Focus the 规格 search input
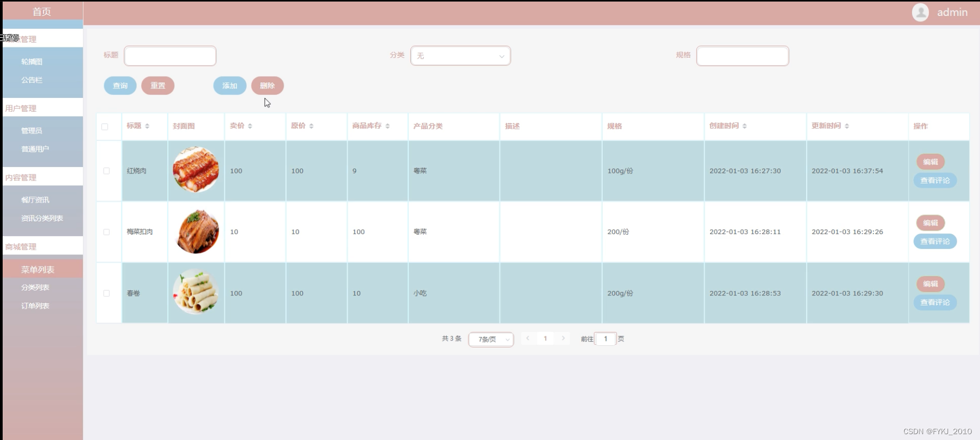980x440 pixels. tap(742, 56)
